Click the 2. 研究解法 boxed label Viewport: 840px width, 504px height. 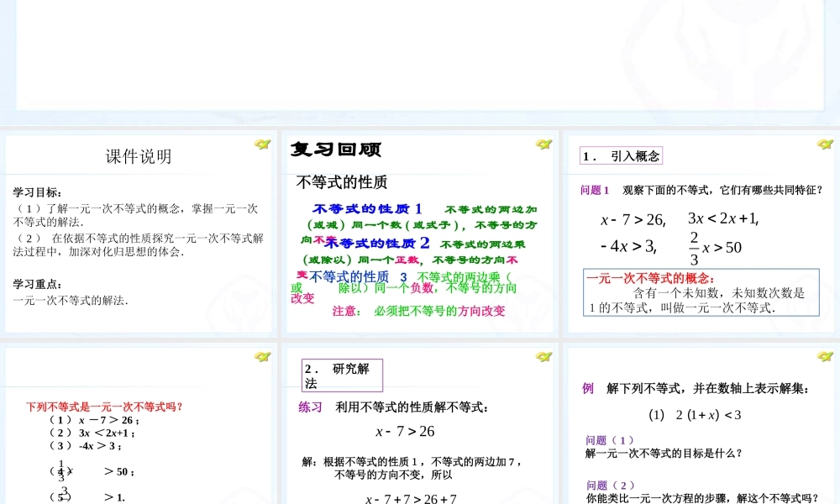pos(343,375)
